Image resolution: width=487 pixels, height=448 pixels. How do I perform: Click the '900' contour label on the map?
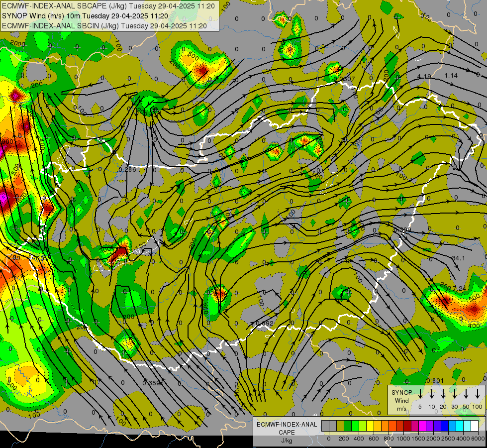tap(7, 142)
